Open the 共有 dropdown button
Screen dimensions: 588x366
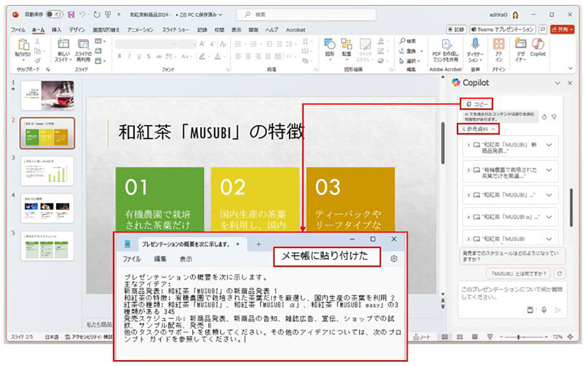tap(563, 29)
